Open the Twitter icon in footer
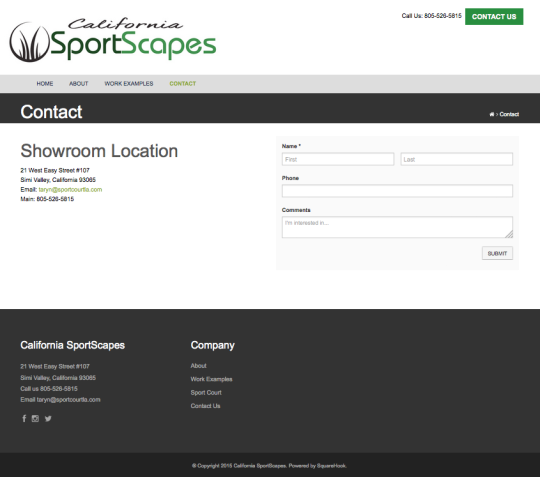 click(x=48, y=418)
